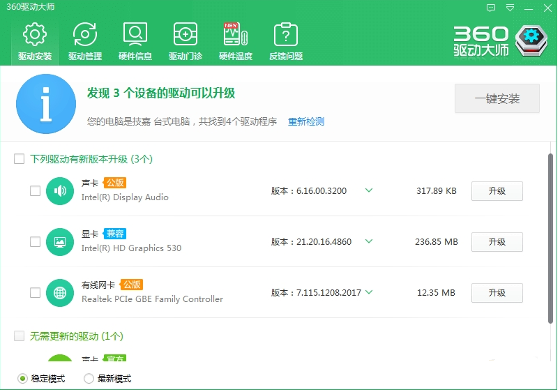Open 硬件信息 monitor icon
The width and height of the screenshot is (560, 392).
click(135, 34)
